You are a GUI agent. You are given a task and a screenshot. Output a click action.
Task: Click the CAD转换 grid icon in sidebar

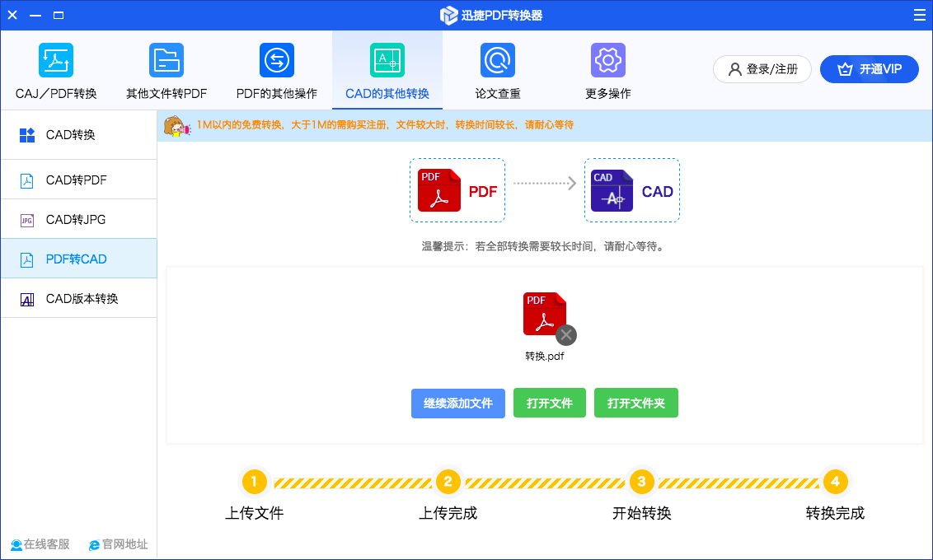[26, 135]
